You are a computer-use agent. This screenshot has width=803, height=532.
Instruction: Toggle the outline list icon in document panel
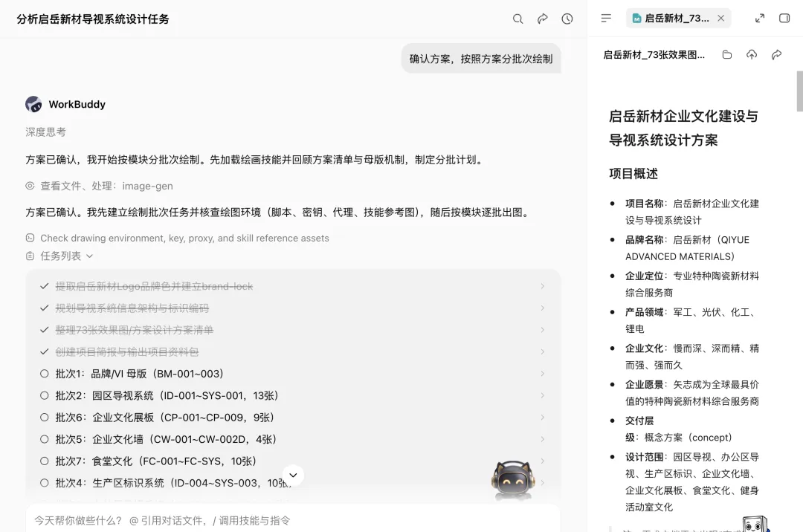(x=606, y=19)
